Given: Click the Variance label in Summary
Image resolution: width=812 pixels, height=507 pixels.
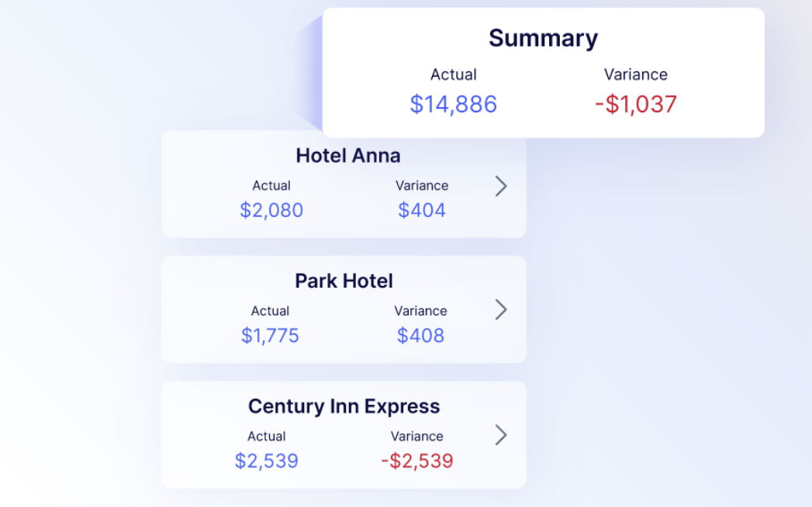Looking at the screenshot, I should [636, 74].
